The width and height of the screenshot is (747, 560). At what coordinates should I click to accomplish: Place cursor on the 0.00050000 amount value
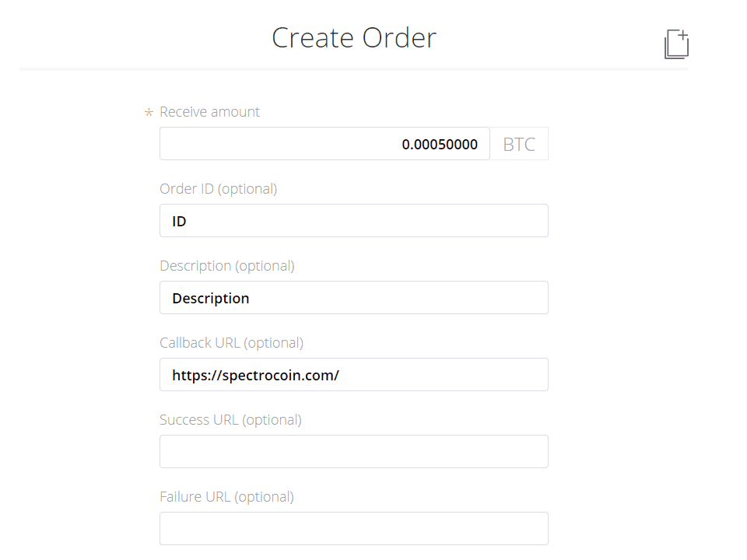(x=440, y=145)
